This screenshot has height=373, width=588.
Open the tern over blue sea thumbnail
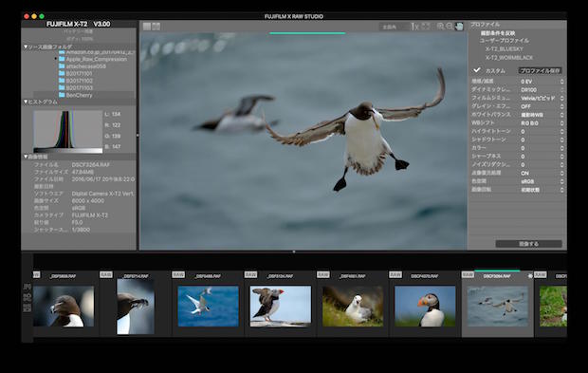tap(208, 307)
